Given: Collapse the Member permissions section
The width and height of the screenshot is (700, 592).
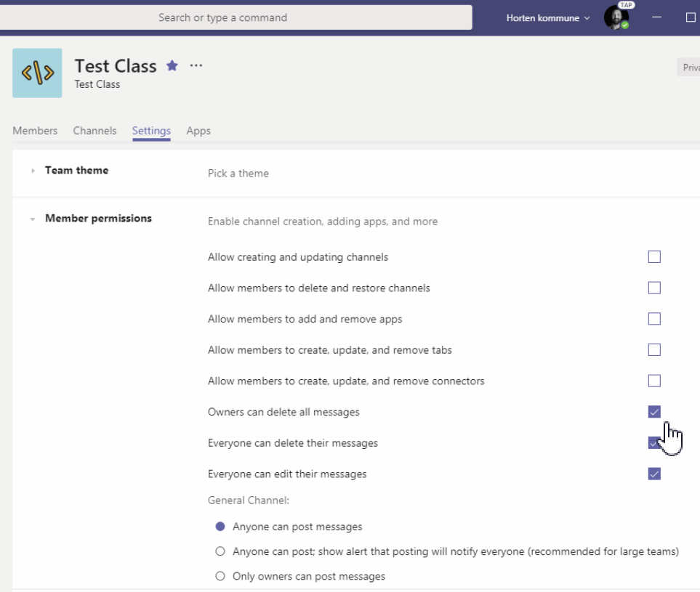Looking at the screenshot, I should [x=33, y=219].
